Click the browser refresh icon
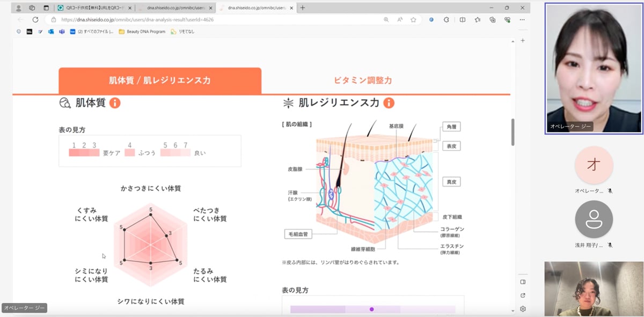This screenshot has width=644, height=317. 35,19
